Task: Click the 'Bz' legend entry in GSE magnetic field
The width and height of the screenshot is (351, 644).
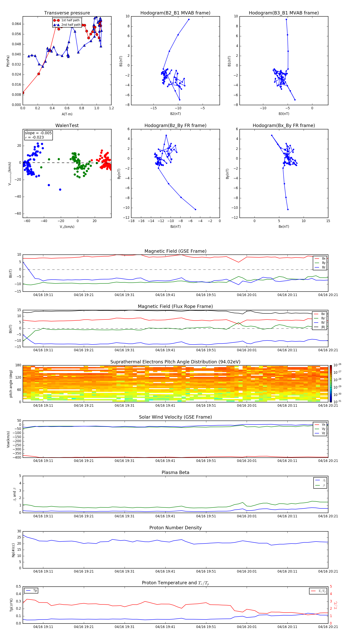Action: coord(320,267)
